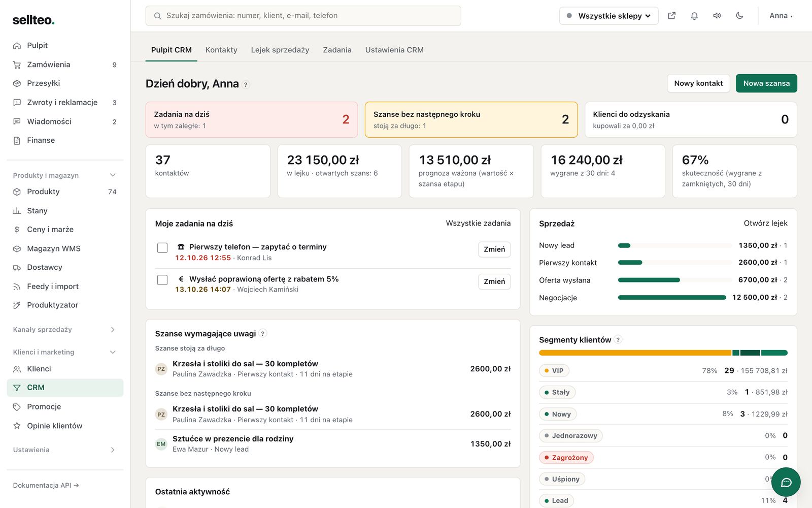Expand the Kanały sprzedaży section
This screenshot has width=812, height=508.
point(65,330)
